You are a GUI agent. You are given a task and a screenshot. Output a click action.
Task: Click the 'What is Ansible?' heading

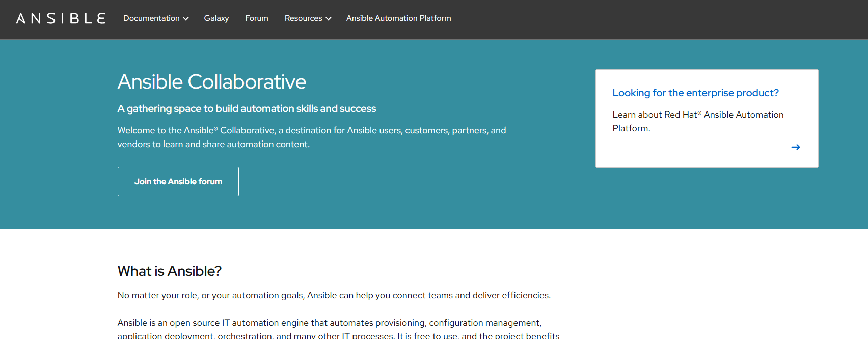click(170, 271)
